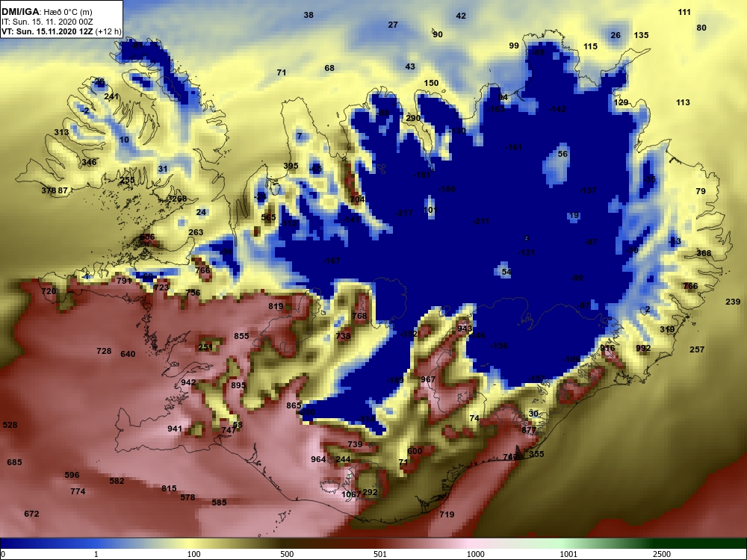This screenshot has width=747, height=560.
Task: Select the map value 815
Action: pos(169,488)
